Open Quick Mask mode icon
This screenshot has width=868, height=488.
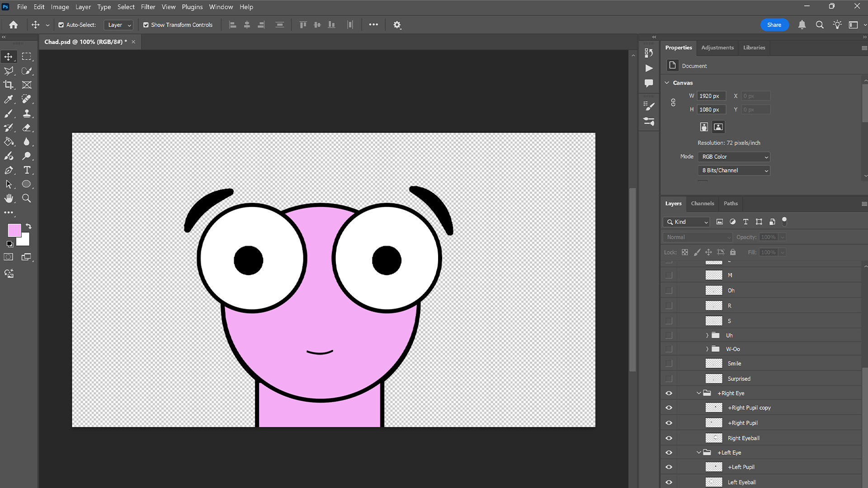click(9, 257)
